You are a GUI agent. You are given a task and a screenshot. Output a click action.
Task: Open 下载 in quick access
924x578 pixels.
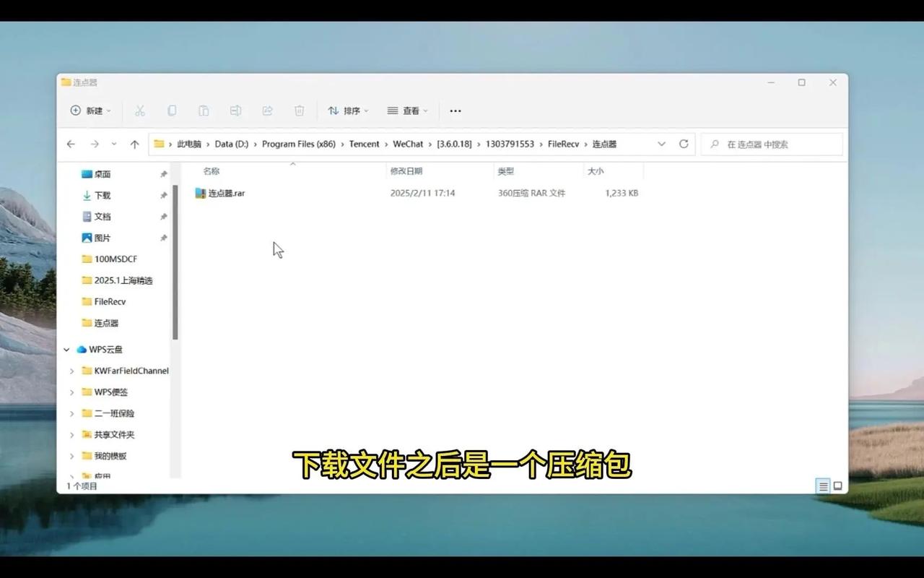pos(96,195)
